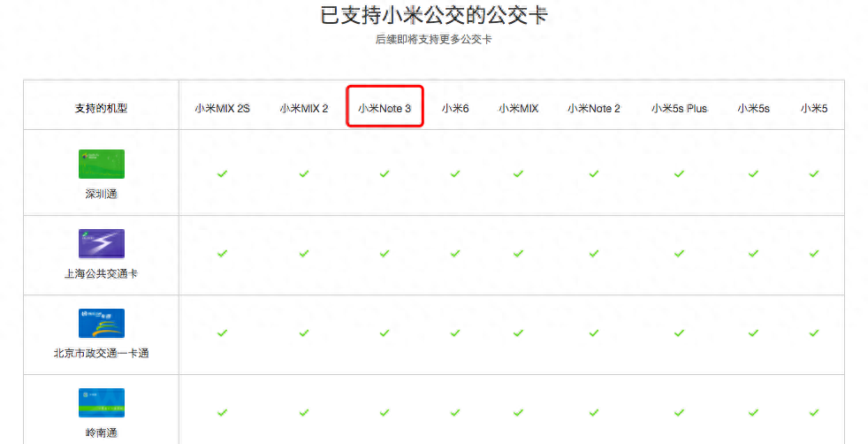
Task: Click 岭南通 checkmark under 小米MIX 2
Action: pos(304,413)
